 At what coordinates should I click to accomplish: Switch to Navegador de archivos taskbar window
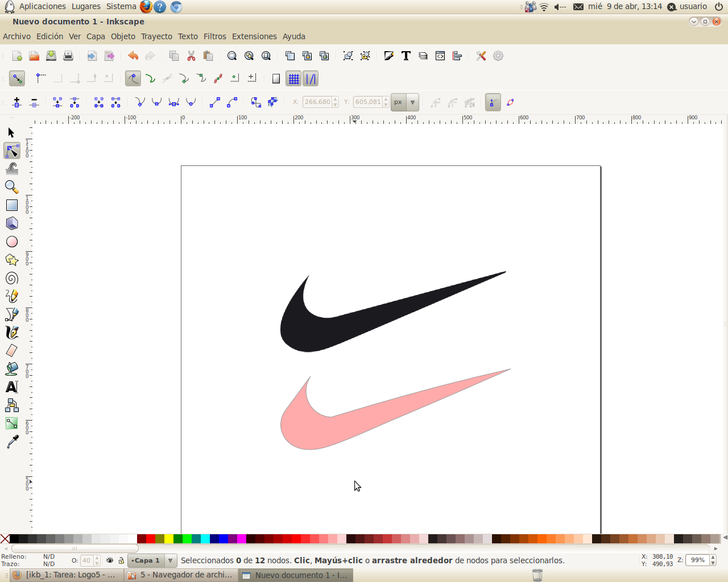coord(181,575)
